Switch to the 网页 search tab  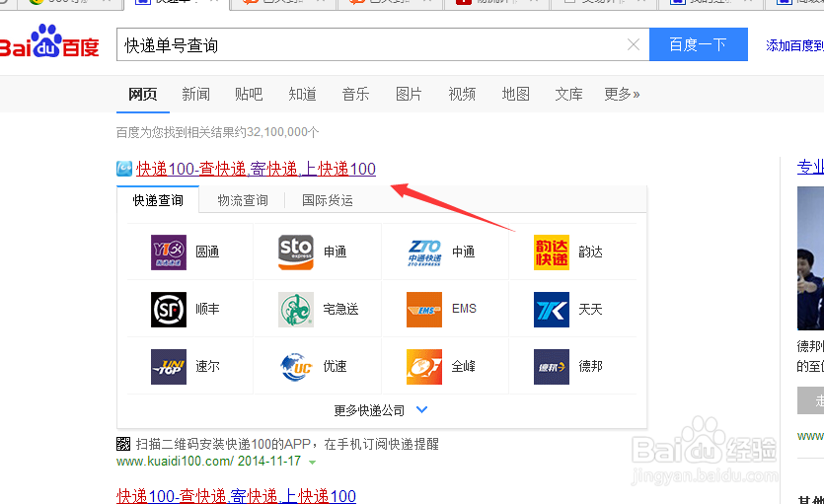pyautogui.click(x=142, y=94)
